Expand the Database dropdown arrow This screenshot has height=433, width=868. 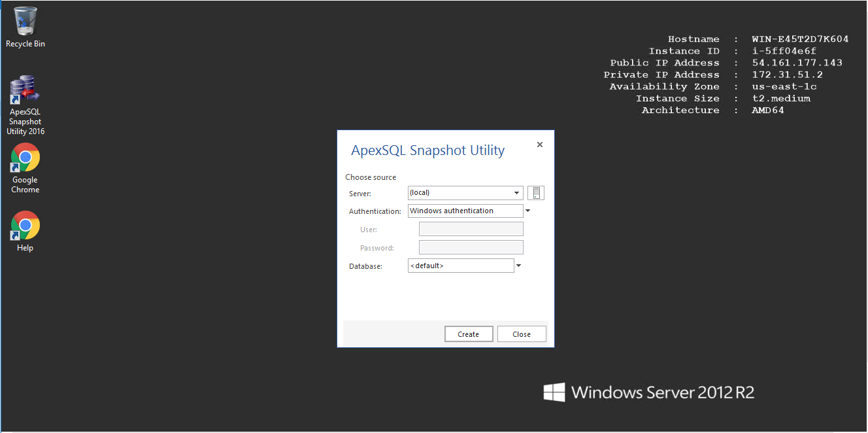[x=518, y=266]
